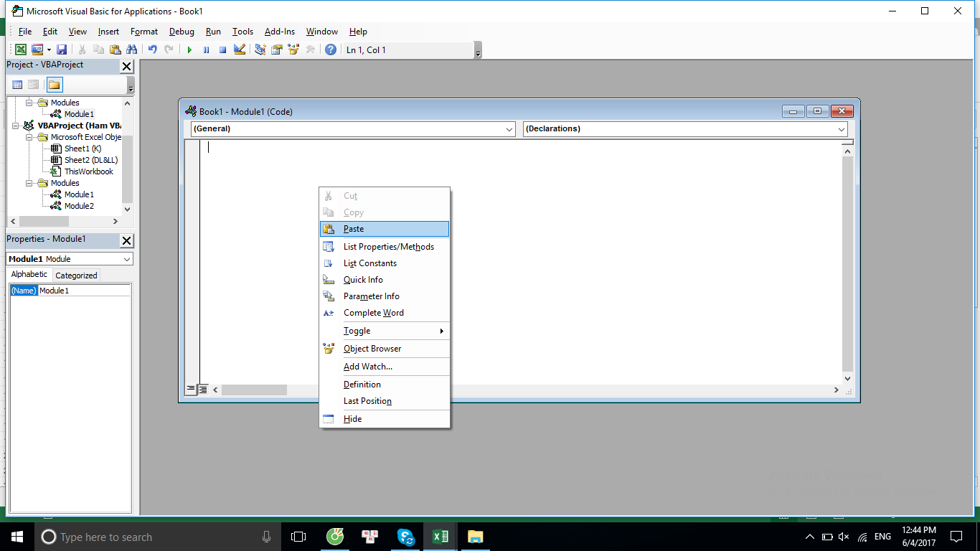Image resolution: width=980 pixels, height=551 pixels.
Task: Choose Complete Word from context menu
Action: 385,313
